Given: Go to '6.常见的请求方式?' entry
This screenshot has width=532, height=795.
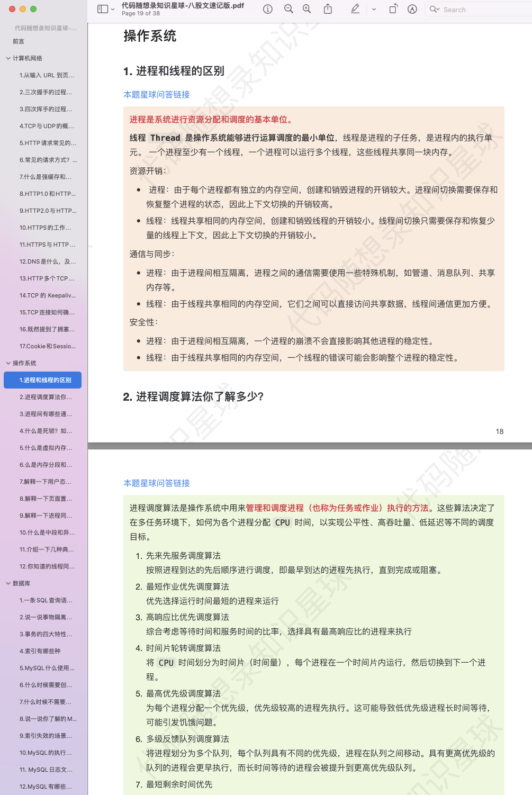Looking at the screenshot, I should [48, 160].
